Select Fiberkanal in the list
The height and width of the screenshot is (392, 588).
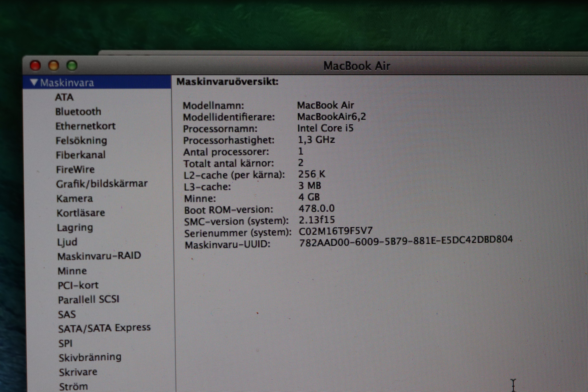pyautogui.click(x=81, y=155)
